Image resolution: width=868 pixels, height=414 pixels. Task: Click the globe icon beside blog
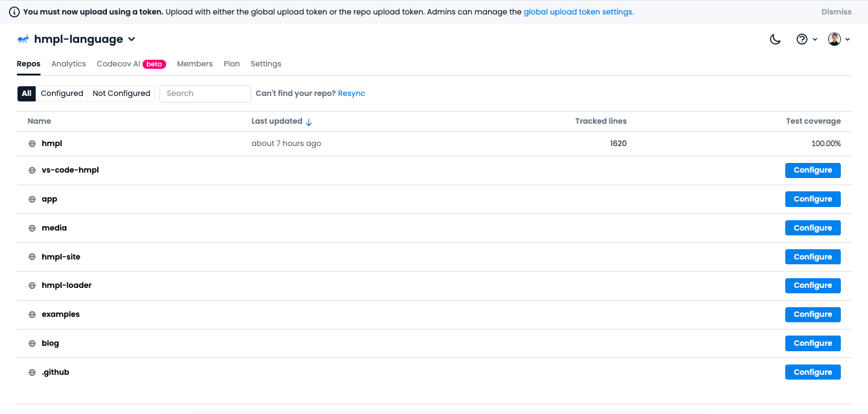tap(32, 344)
